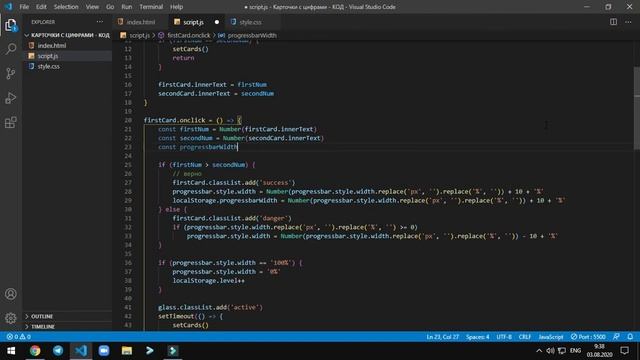Screen dimensions: 640x360
Task: Click the Port: 5500 Live Server status
Action: (x=588, y=337)
